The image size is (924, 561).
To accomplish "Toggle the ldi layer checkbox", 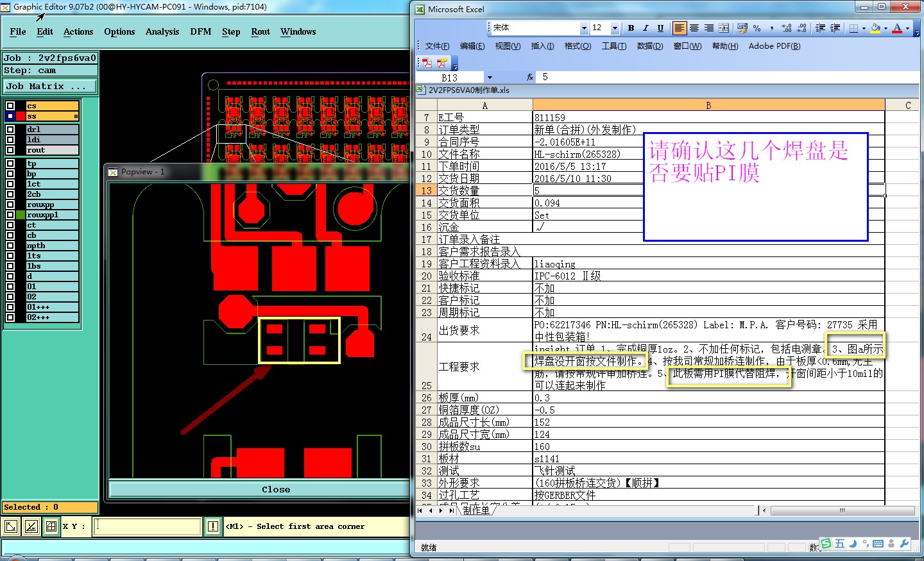I will point(10,140).
